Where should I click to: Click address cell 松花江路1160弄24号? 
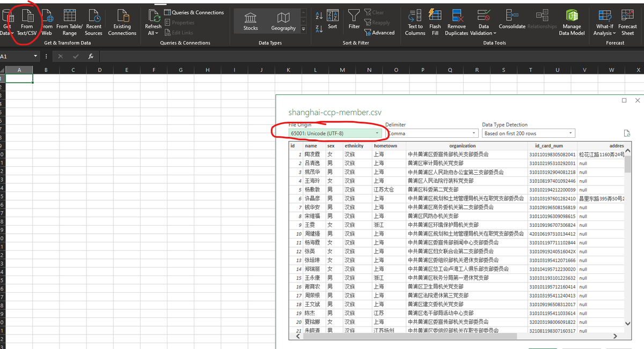click(x=601, y=154)
